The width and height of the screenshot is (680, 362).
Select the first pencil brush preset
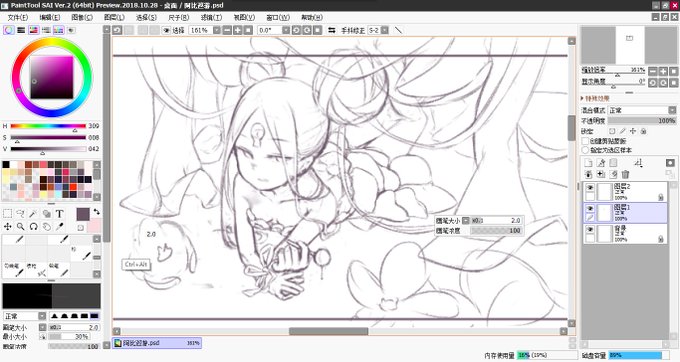pos(13,239)
